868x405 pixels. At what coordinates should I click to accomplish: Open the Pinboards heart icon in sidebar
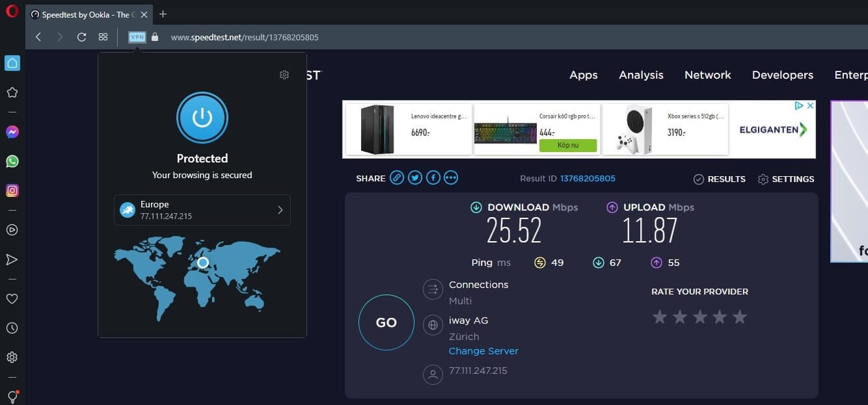tap(12, 298)
